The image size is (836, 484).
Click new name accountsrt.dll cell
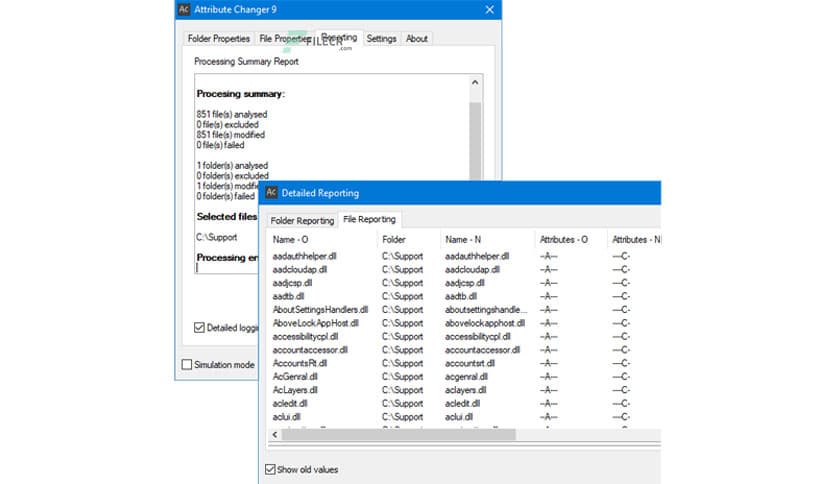[x=470, y=363]
